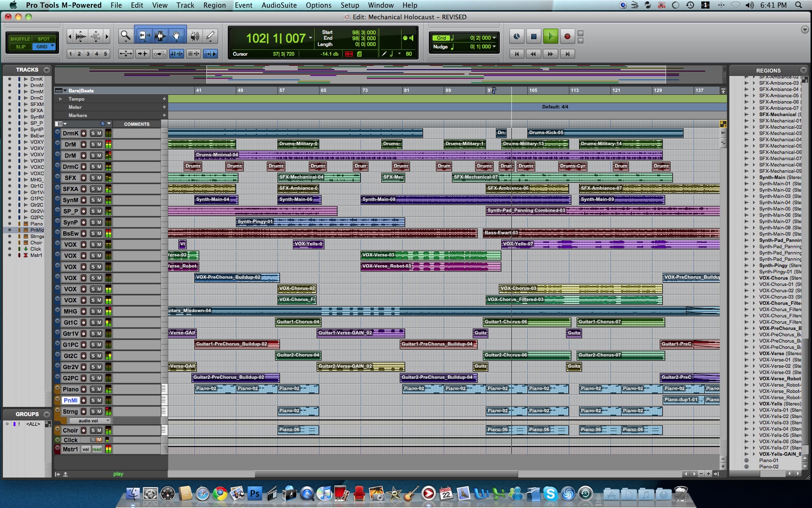Solo the SFX track
Image resolution: width=812 pixels, height=508 pixels.
[x=93, y=178]
